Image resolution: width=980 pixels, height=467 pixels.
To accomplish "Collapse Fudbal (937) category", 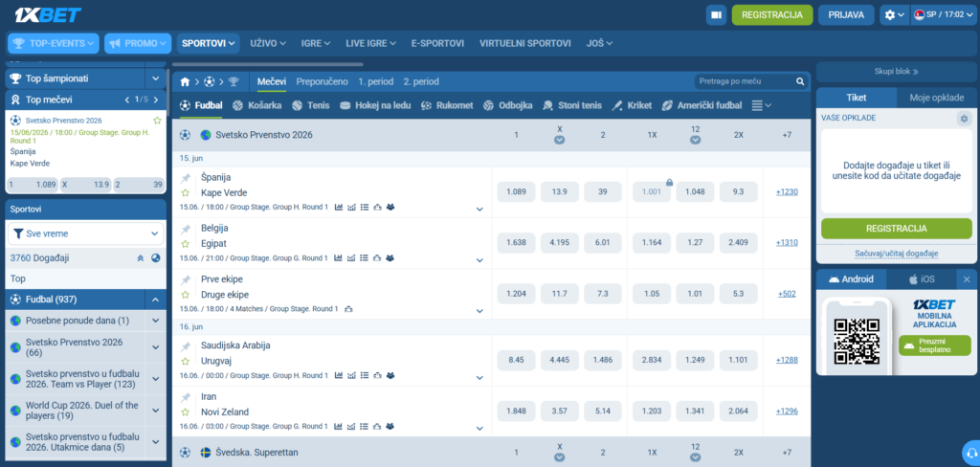I will [155, 300].
